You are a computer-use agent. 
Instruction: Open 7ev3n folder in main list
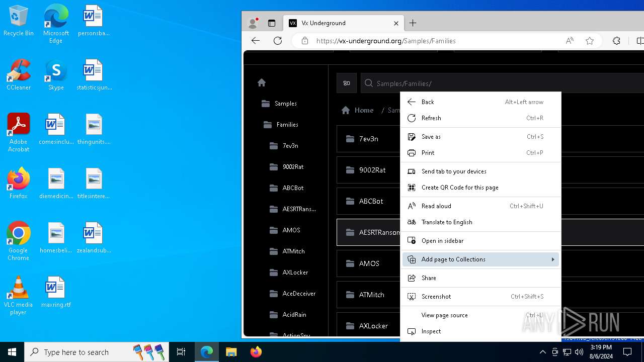369,139
